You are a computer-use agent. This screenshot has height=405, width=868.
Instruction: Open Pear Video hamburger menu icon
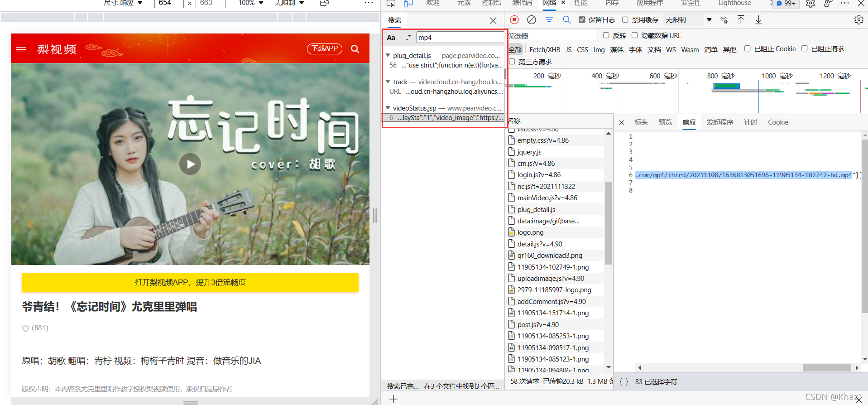pyautogui.click(x=21, y=49)
